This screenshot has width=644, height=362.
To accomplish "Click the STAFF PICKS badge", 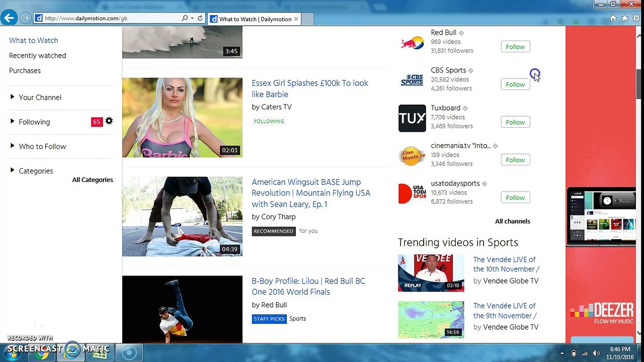I will point(269,319).
